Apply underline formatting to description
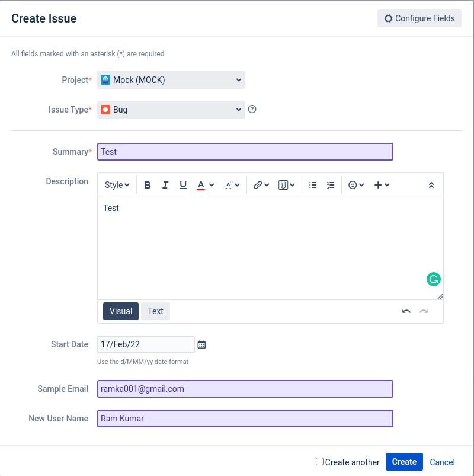474x476 pixels. 183,185
